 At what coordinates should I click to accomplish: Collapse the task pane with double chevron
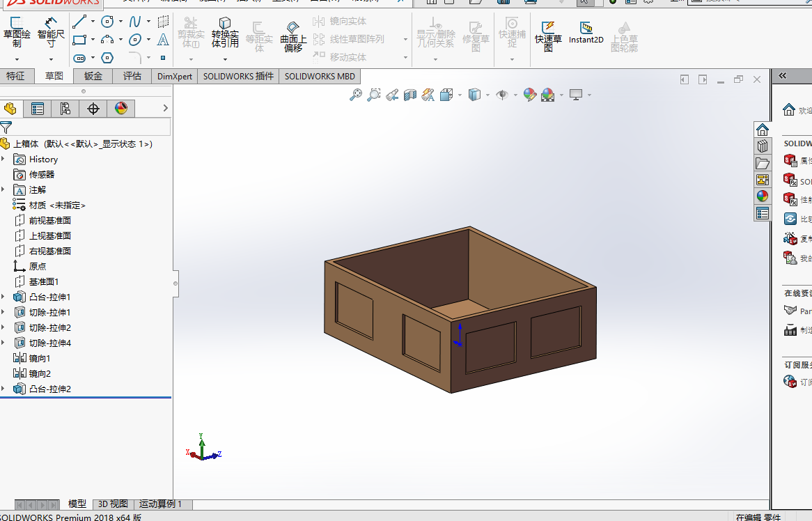coord(783,76)
